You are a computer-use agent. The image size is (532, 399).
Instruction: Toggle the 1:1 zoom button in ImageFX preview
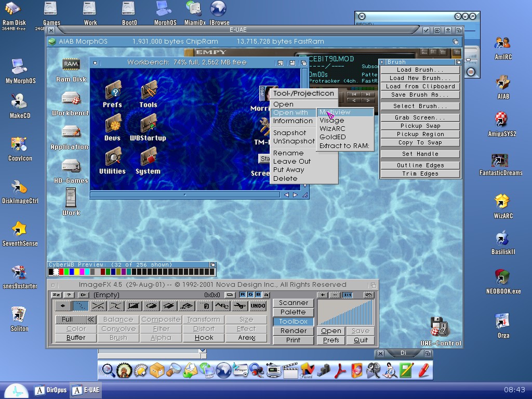(348, 295)
